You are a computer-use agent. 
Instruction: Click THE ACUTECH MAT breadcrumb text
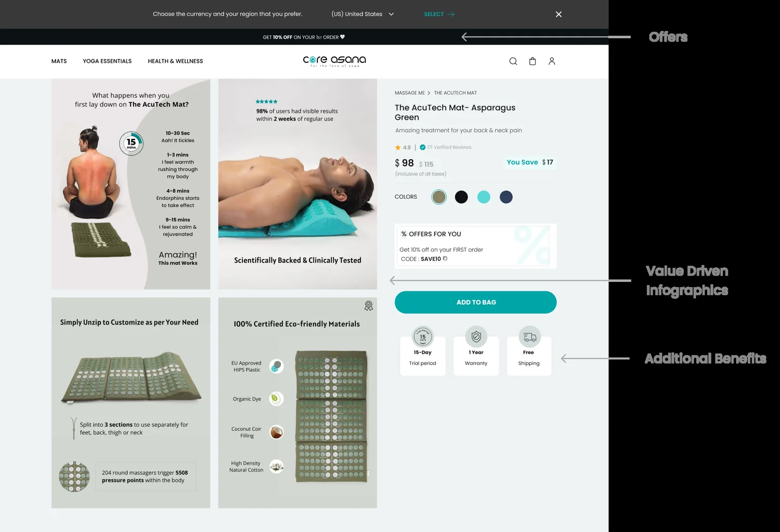(x=456, y=93)
